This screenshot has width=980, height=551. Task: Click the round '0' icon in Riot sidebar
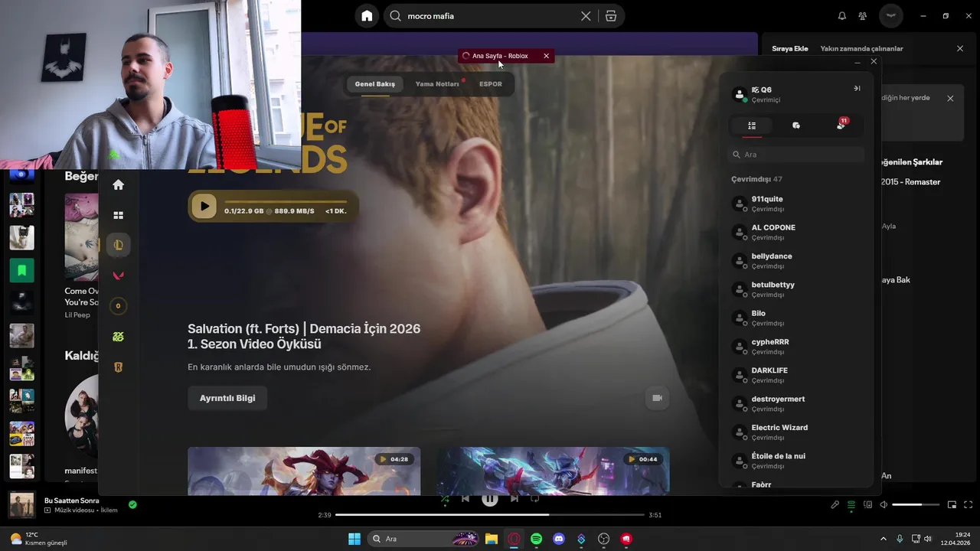click(118, 306)
